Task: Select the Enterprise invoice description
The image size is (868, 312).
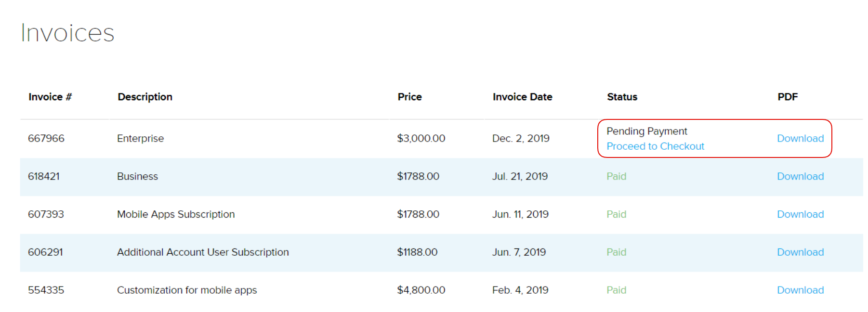Action: (x=140, y=139)
